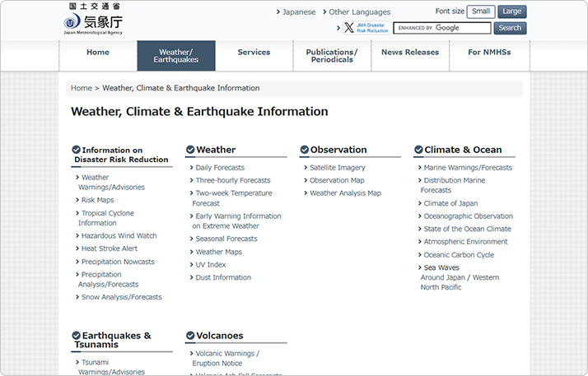Set font size to Small
The image size is (588, 376).
pyautogui.click(x=481, y=12)
